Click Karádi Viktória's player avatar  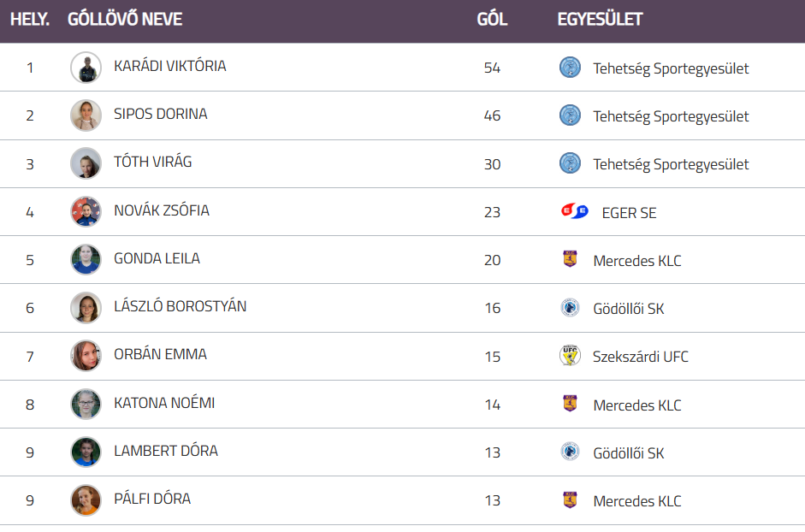86,68
